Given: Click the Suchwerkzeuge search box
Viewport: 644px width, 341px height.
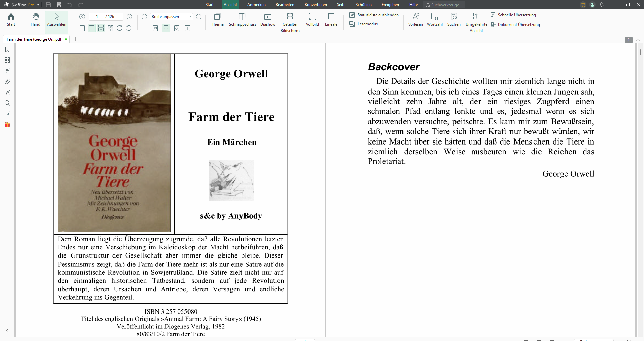Looking at the screenshot, I should (444, 5).
